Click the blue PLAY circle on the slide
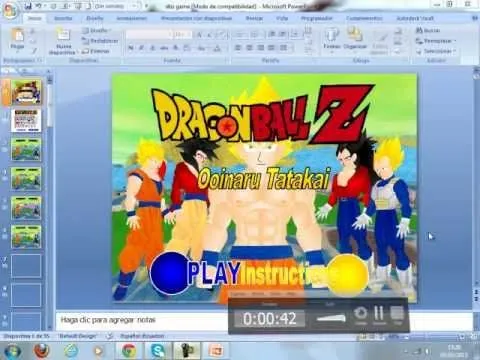 click(x=171, y=273)
